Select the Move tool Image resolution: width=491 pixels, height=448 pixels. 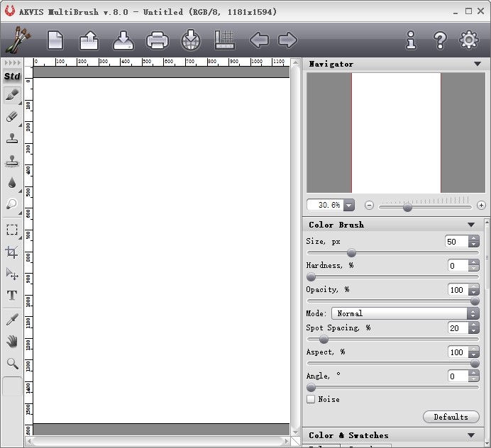[12, 274]
